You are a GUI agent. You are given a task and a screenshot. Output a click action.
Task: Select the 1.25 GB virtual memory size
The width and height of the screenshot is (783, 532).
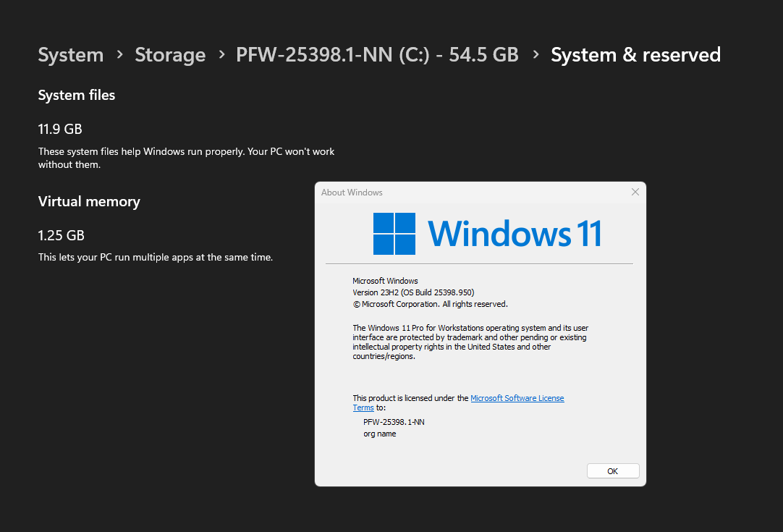[61, 235]
